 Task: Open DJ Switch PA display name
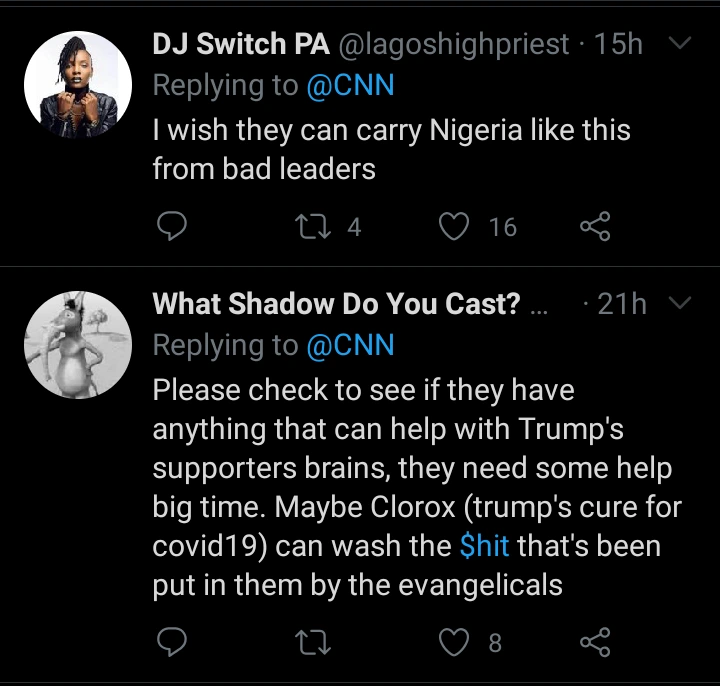[245, 45]
